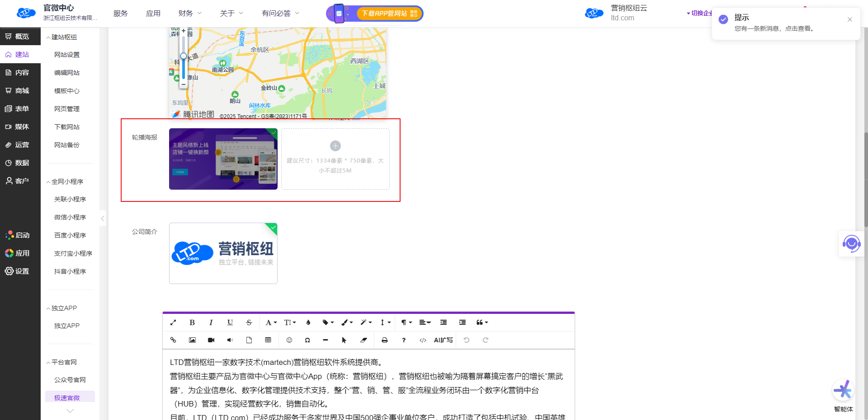Open special characters (Omega) picker
Viewport: 868px width, 420px height.
pos(307,340)
